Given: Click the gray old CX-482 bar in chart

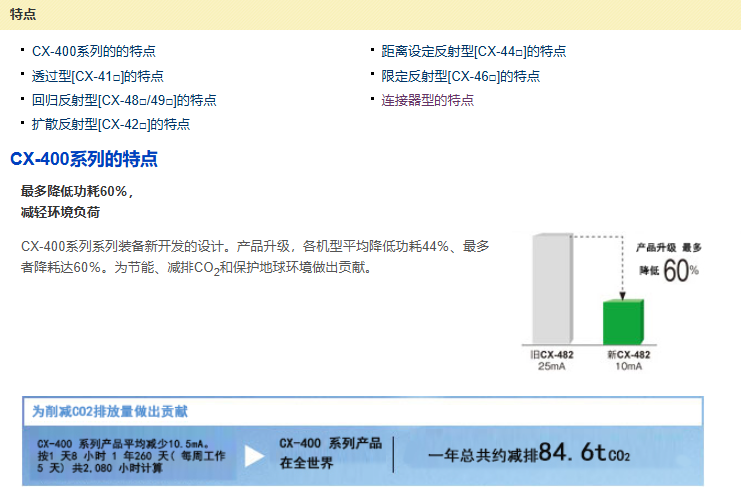Looking at the screenshot, I should [552, 288].
